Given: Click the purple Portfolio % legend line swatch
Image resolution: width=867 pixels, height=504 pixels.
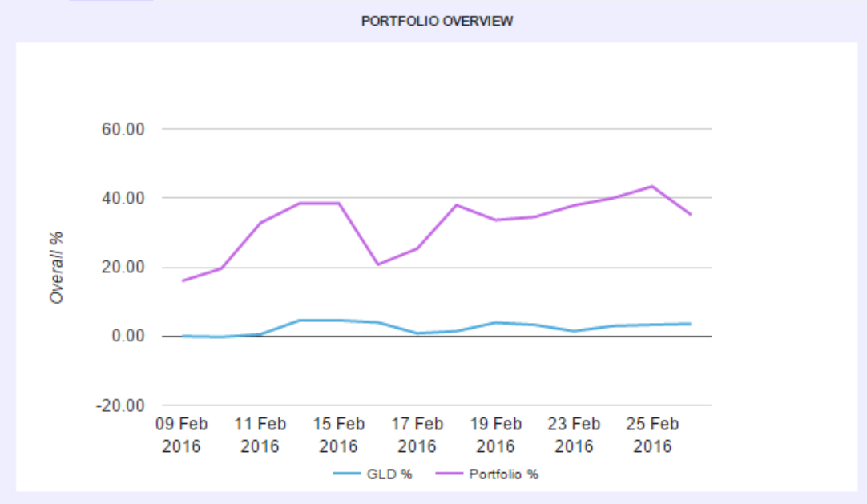Looking at the screenshot, I should click(449, 474).
